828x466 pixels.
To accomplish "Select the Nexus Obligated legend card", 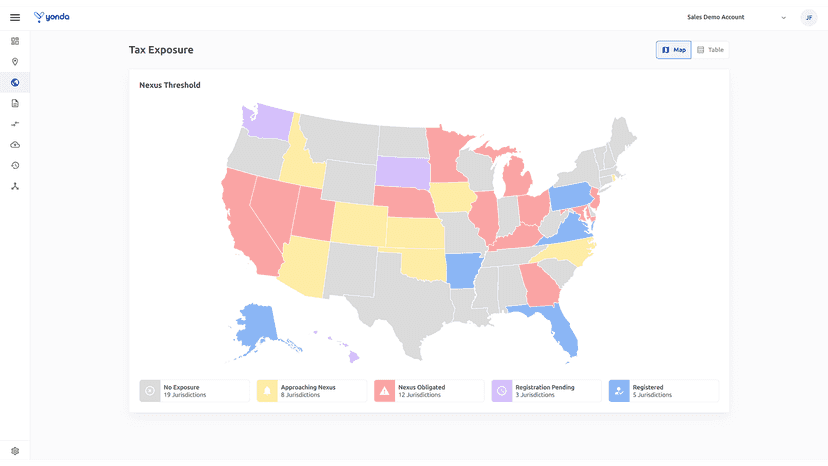I will 429,391.
